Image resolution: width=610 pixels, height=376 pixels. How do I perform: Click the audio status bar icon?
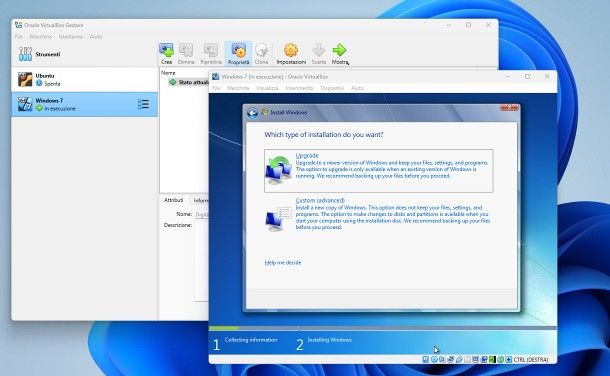pos(442,360)
